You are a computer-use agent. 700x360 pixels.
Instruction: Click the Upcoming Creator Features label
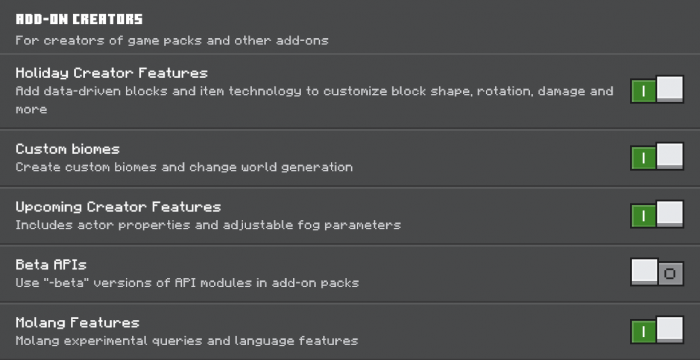[x=118, y=207]
